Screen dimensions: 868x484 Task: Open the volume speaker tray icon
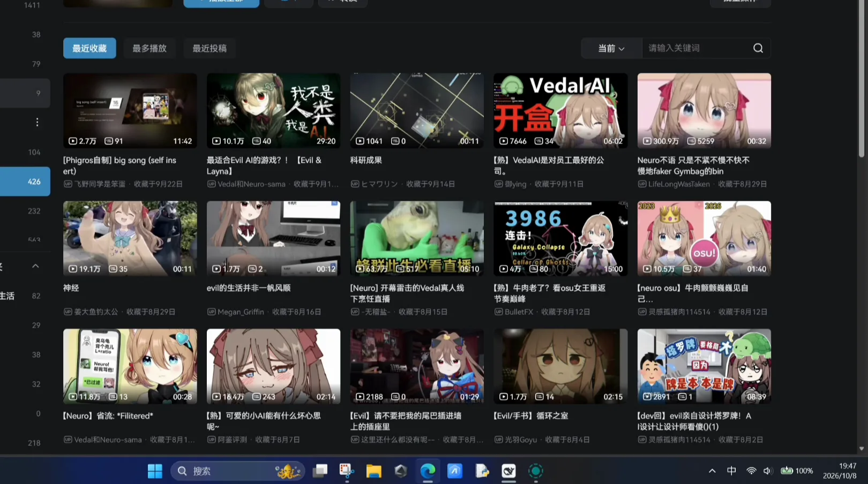(x=767, y=471)
